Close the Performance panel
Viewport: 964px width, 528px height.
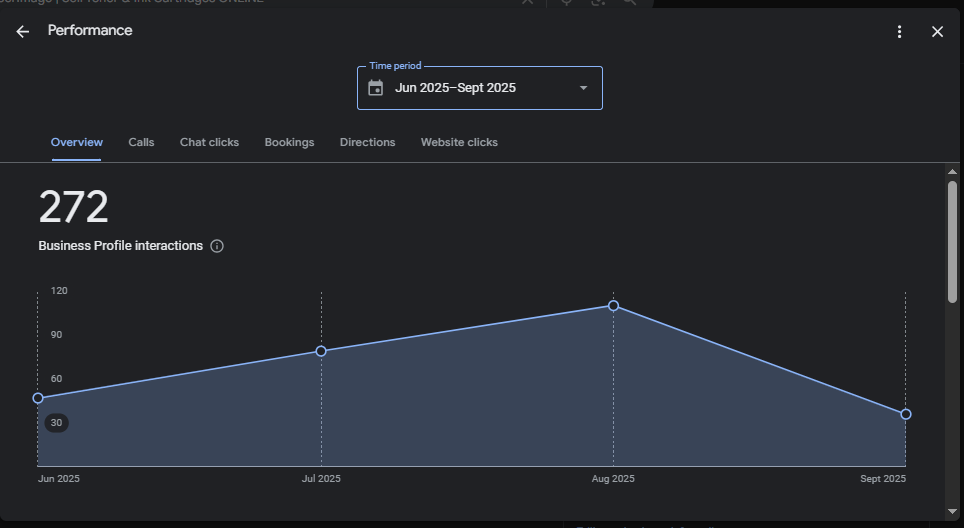[937, 32]
